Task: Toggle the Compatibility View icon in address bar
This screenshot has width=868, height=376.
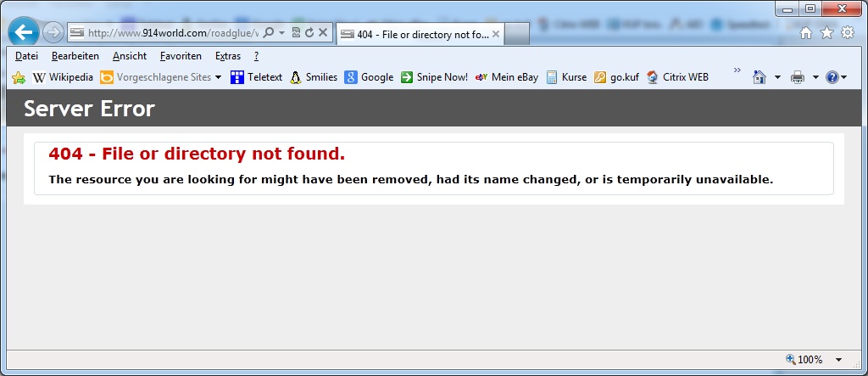Action: point(296,33)
